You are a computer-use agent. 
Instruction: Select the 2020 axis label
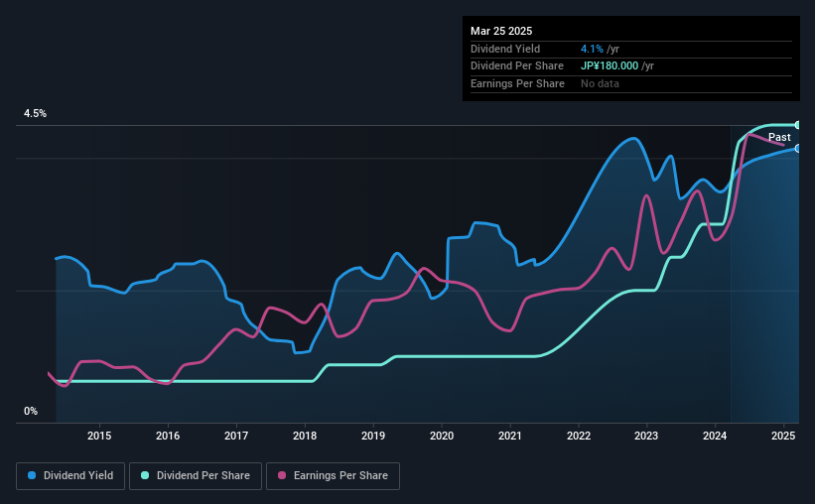(442, 436)
